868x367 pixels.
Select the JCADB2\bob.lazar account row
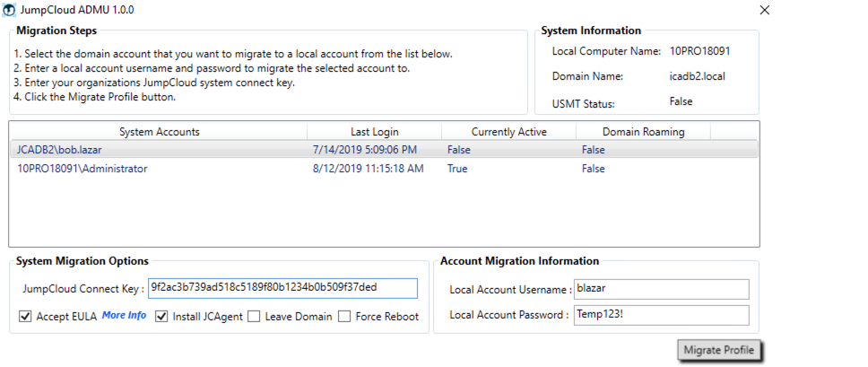coord(59,150)
